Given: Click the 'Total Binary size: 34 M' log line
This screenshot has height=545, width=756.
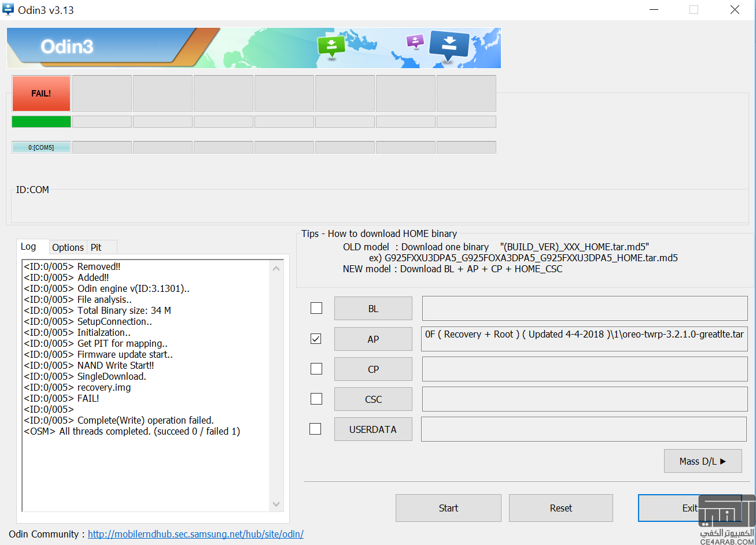Looking at the screenshot, I should pyautogui.click(x=97, y=310).
